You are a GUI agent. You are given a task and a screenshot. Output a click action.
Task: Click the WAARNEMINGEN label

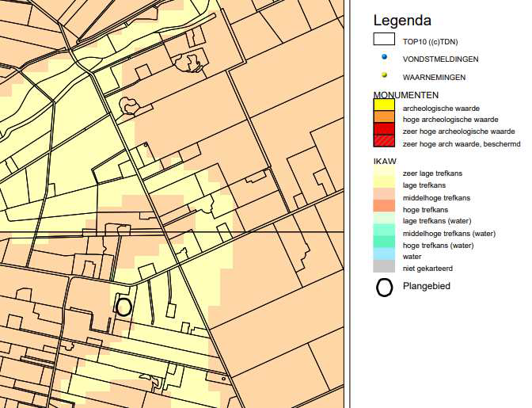(x=435, y=78)
